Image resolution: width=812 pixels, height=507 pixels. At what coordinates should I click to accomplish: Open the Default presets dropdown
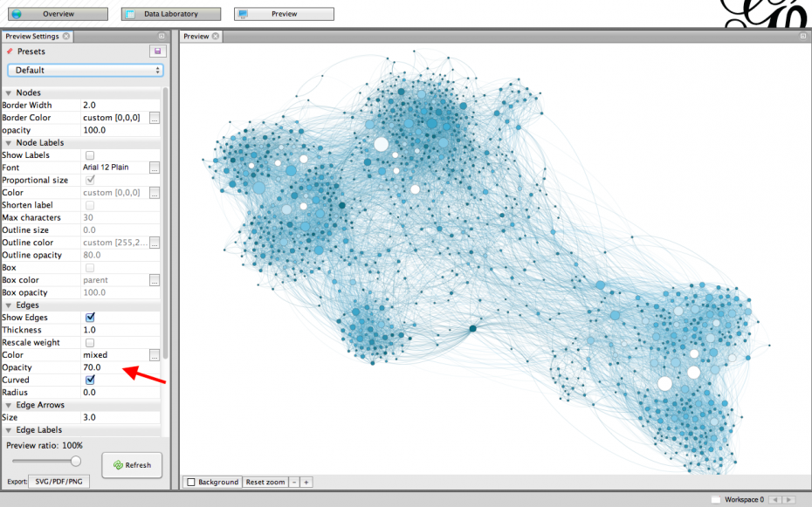(x=85, y=70)
